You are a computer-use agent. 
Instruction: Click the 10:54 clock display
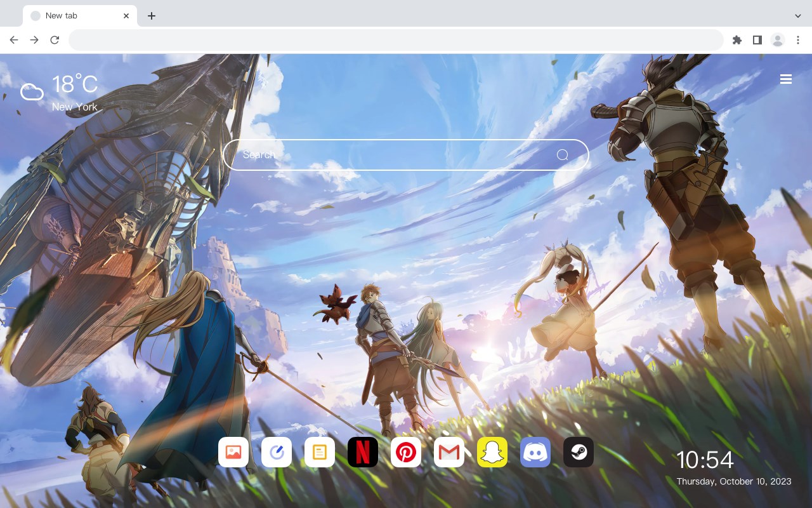coord(705,460)
